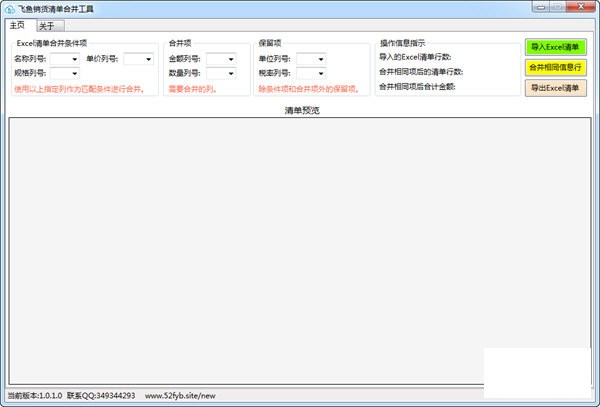Click the 当前版本:1.0.1.0 status bar label
The width and height of the screenshot is (600, 407).
[33, 396]
